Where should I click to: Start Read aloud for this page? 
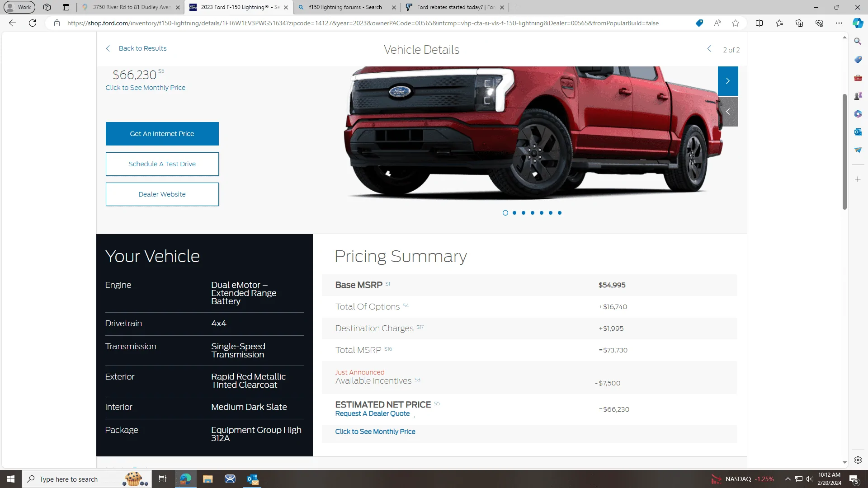pos(717,23)
